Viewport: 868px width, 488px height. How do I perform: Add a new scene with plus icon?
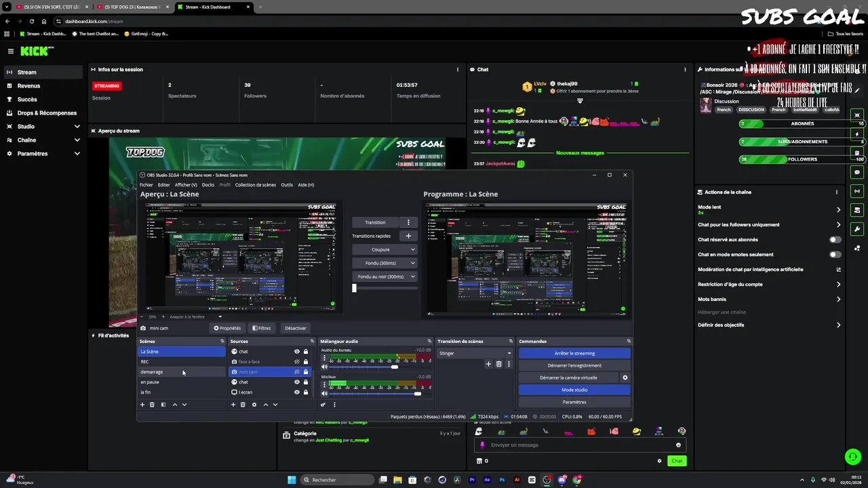click(142, 405)
